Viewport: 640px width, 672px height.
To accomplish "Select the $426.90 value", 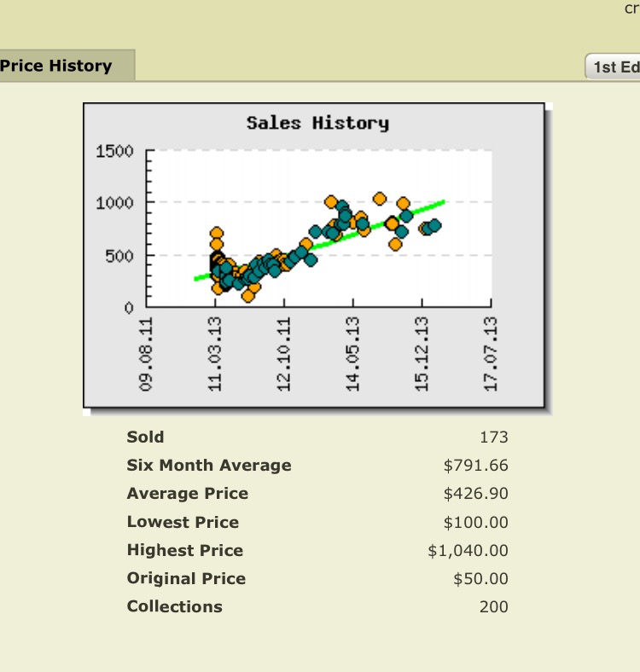I will pos(475,493).
